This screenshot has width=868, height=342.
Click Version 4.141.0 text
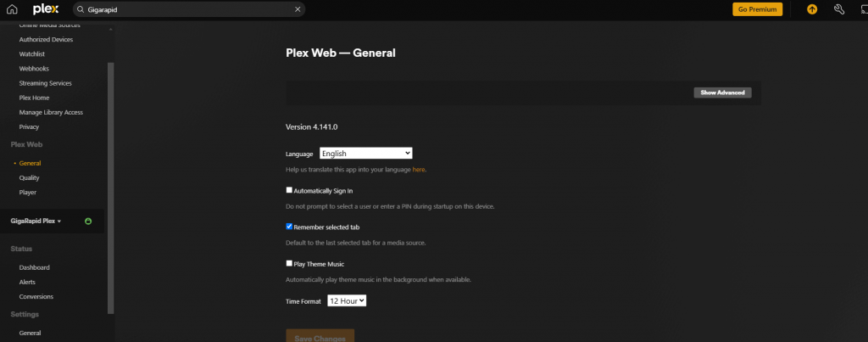(x=312, y=127)
